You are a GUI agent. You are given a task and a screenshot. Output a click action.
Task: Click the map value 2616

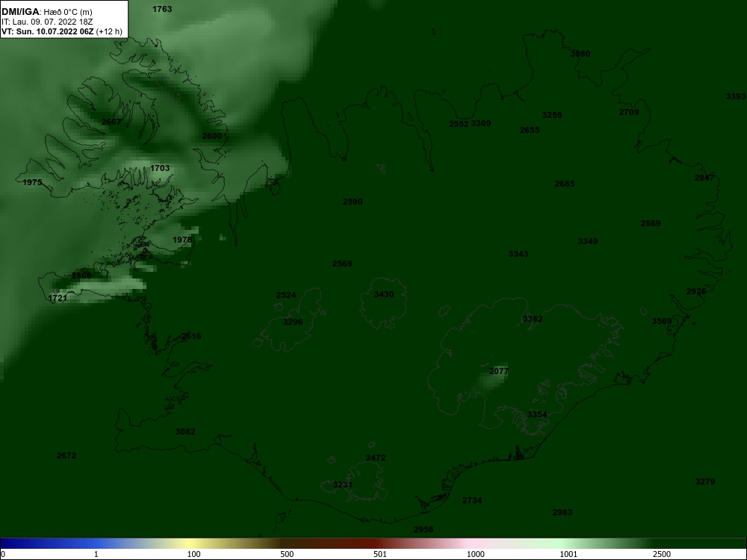pyautogui.click(x=191, y=336)
